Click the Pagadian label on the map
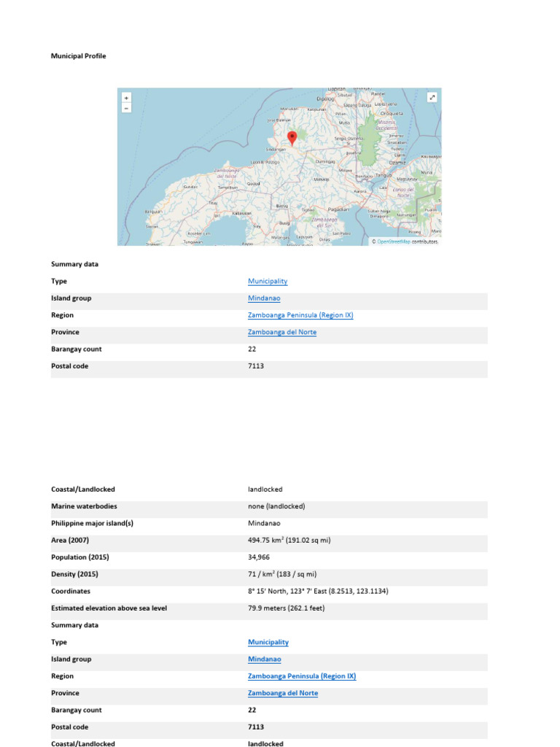560x747 pixels. 338,209
